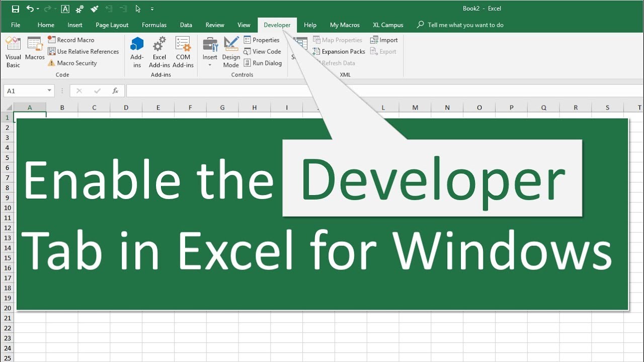Screen dimensions: 644x362
Task: Open Customize Quick Access Toolbar dropdown
Action: [x=152, y=9]
